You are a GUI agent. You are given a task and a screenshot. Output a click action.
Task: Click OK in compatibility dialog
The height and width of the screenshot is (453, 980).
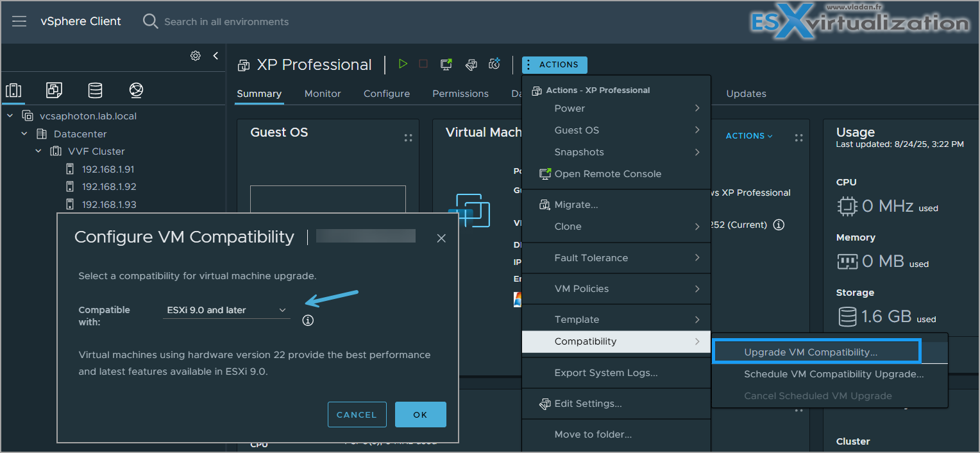420,415
